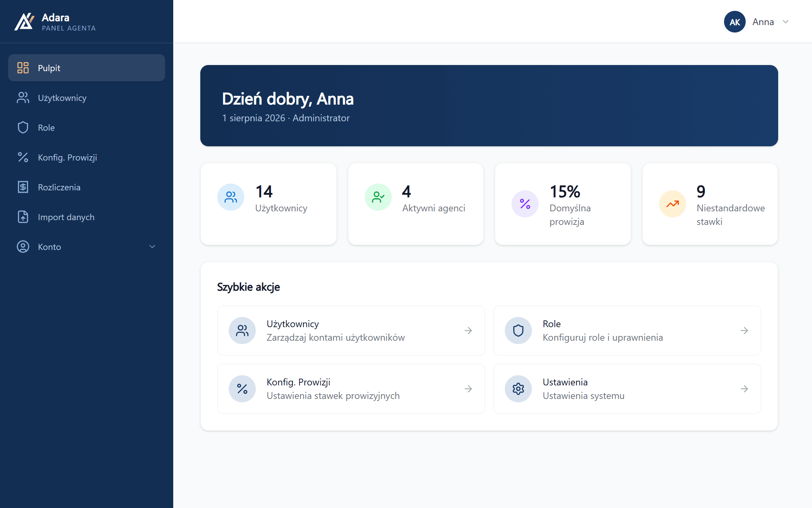The height and width of the screenshot is (508, 812).
Task: Click the purple percent icon for Domyślna prowizja
Action: click(525, 204)
